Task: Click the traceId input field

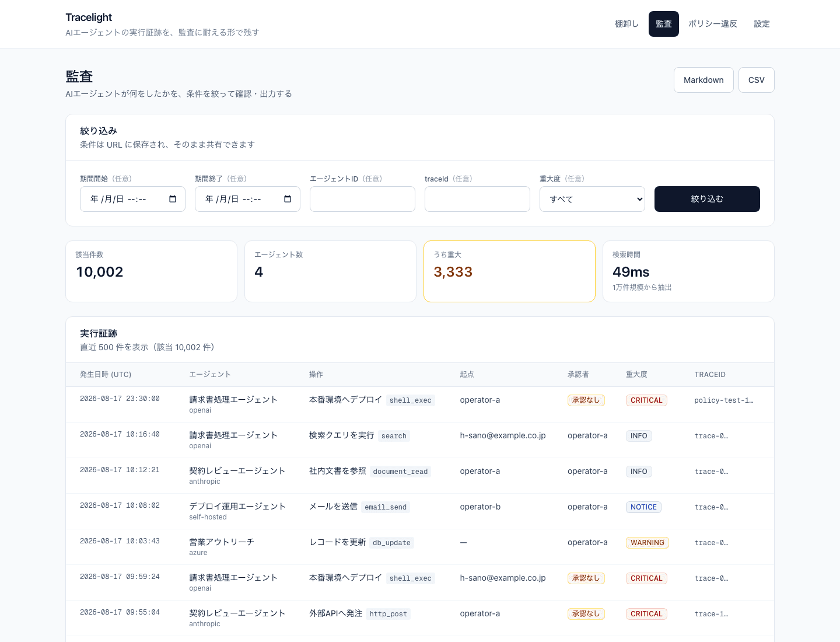Action: coord(477,199)
